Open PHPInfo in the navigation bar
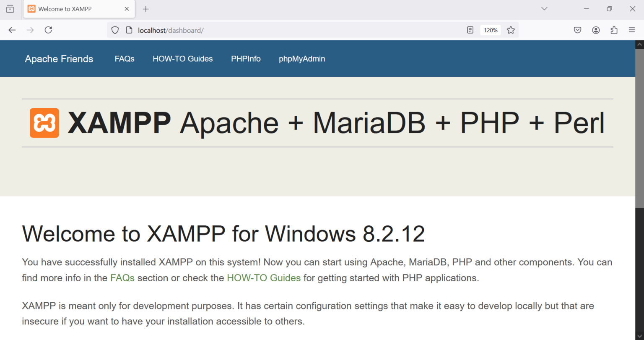 [246, 59]
